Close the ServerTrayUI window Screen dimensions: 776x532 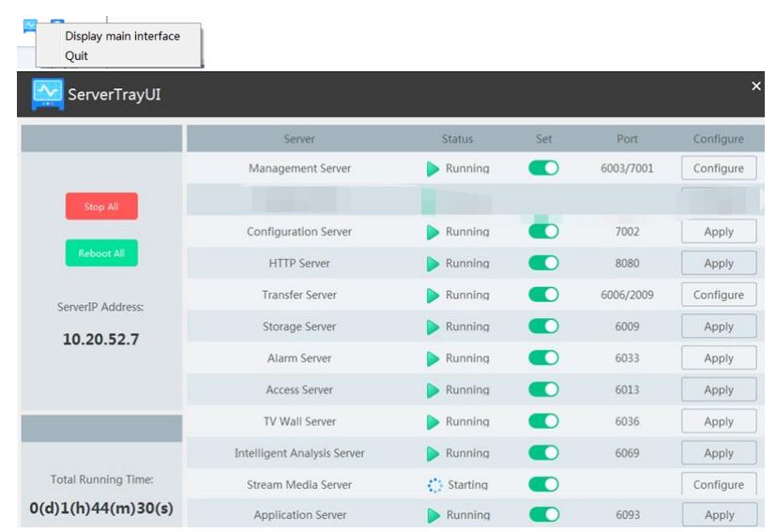coord(756,86)
